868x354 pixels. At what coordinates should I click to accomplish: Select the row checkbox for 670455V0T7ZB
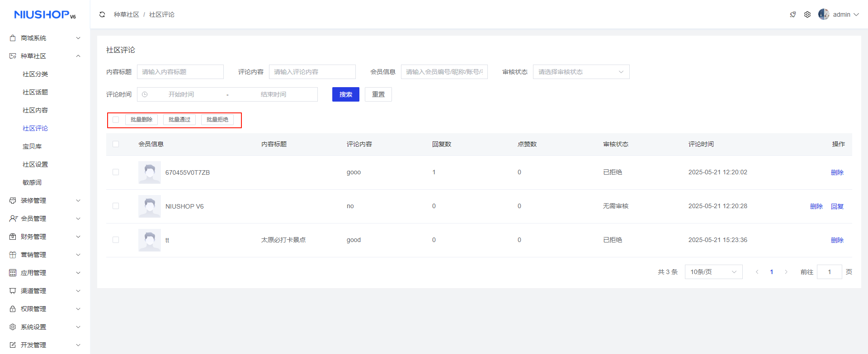(116, 172)
